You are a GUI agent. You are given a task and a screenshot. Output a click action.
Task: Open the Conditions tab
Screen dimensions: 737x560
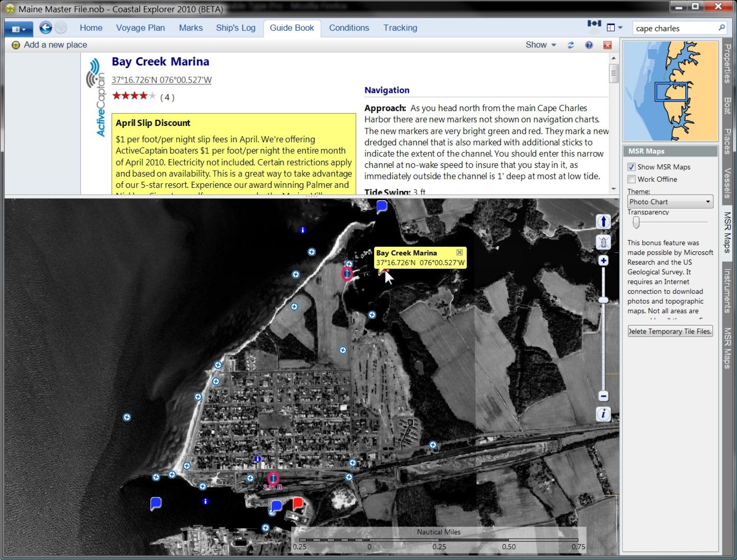pos(349,28)
